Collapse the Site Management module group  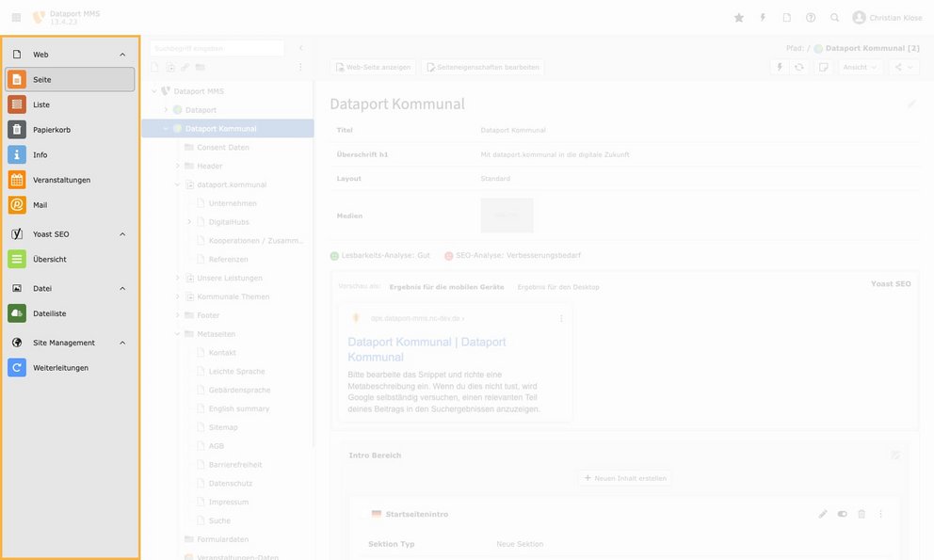click(x=122, y=343)
